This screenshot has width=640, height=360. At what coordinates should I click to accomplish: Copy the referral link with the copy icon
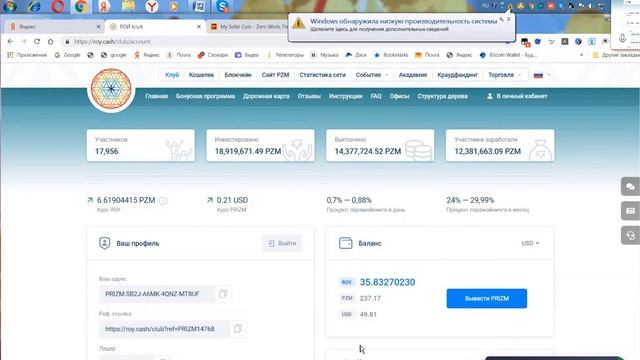pyautogui.click(x=238, y=328)
